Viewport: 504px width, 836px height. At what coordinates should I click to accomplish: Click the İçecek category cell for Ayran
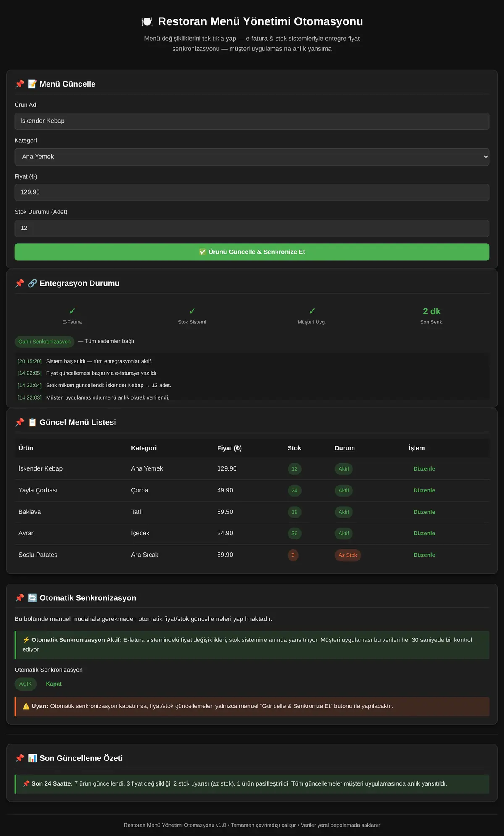140,534
